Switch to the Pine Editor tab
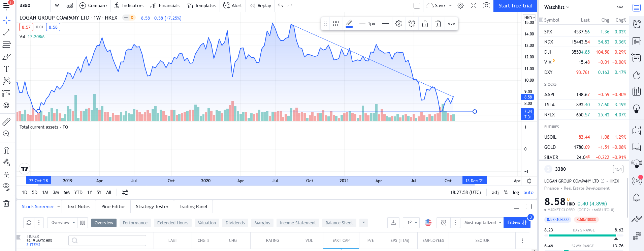644x251 pixels. coord(113,206)
